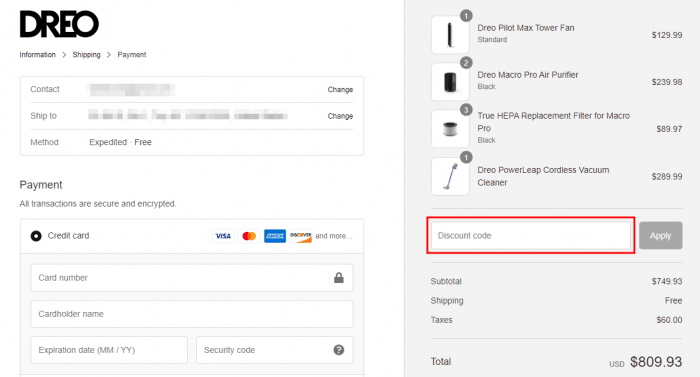Click the Visa card icon
The image size is (700, 377).
223,236
